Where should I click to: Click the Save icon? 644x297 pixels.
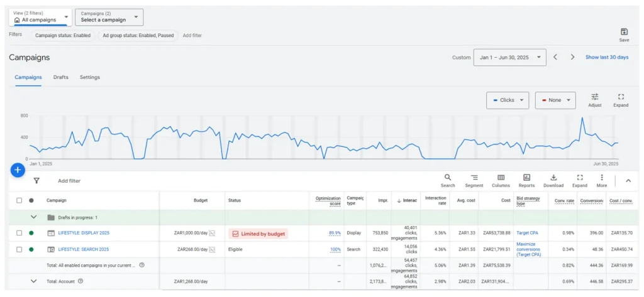pyautogui.click(x=623, y=32)
